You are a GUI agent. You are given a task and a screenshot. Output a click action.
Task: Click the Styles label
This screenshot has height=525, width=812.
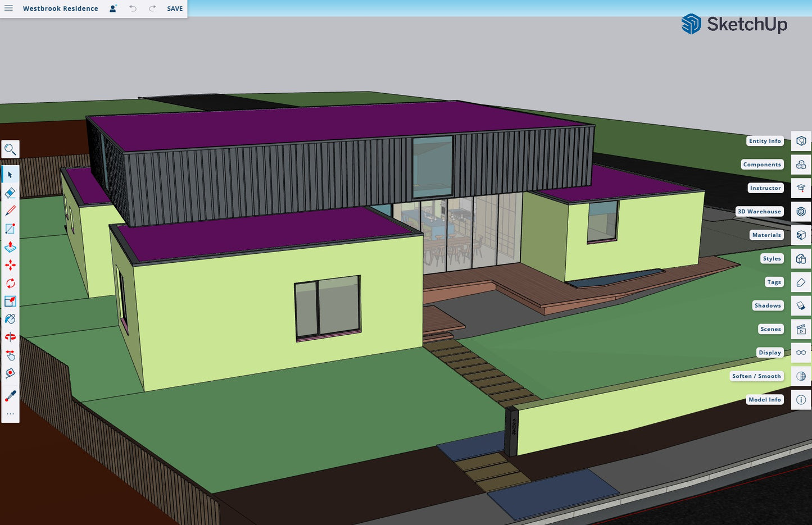coord(772,258)
